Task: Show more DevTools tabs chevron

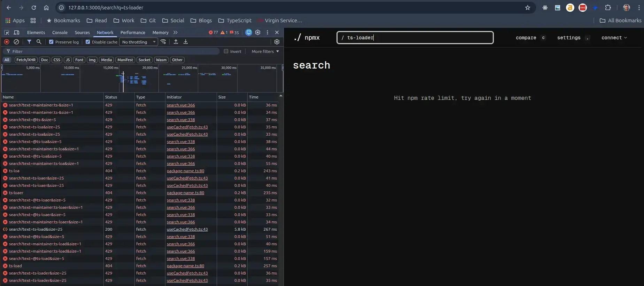Action: pos(176,32)
